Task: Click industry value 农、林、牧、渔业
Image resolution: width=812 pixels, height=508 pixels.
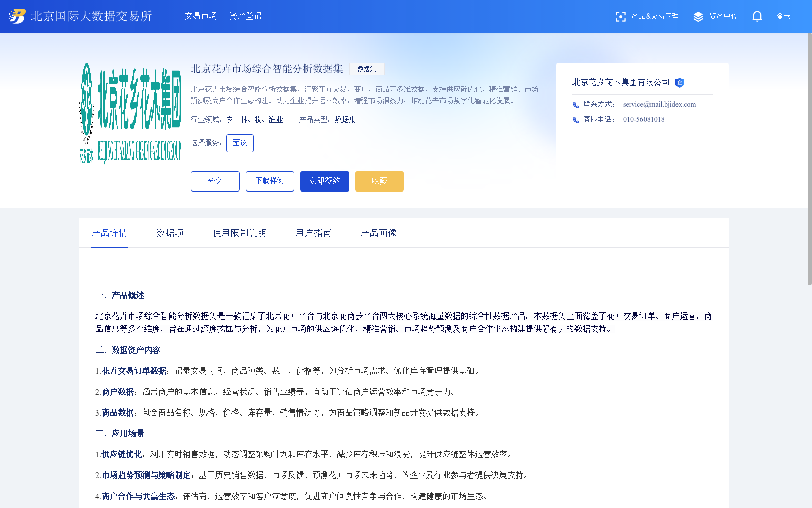Action: pos(255,120)
